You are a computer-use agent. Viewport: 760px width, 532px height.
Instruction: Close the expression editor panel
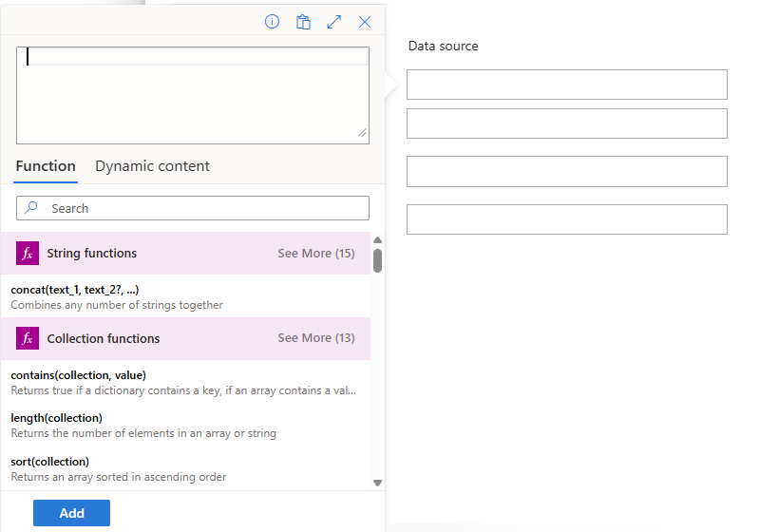[365, 22]
